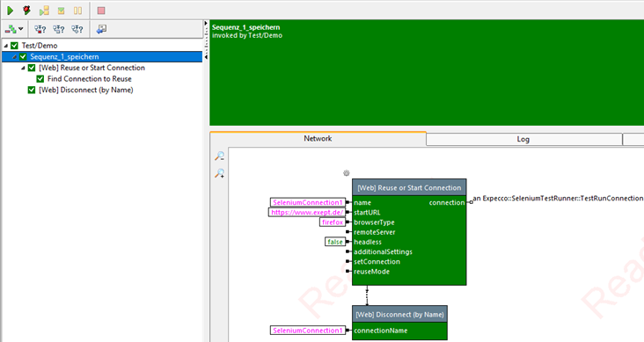Viewport: 644px width, 342px height.
Task: Toggle checkbox for [Web] Disconnect (by Name)
Action: [31, 90]
